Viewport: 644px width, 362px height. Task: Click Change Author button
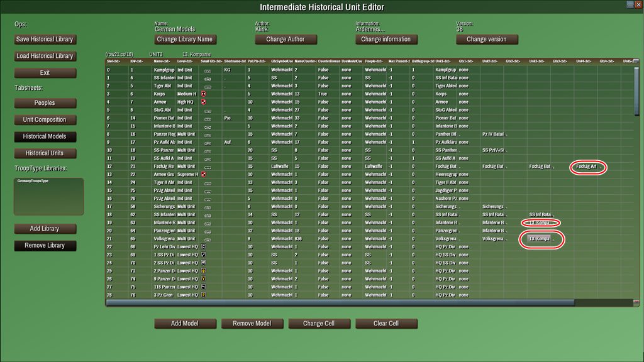pyautogui.click(x=286, y=40)
